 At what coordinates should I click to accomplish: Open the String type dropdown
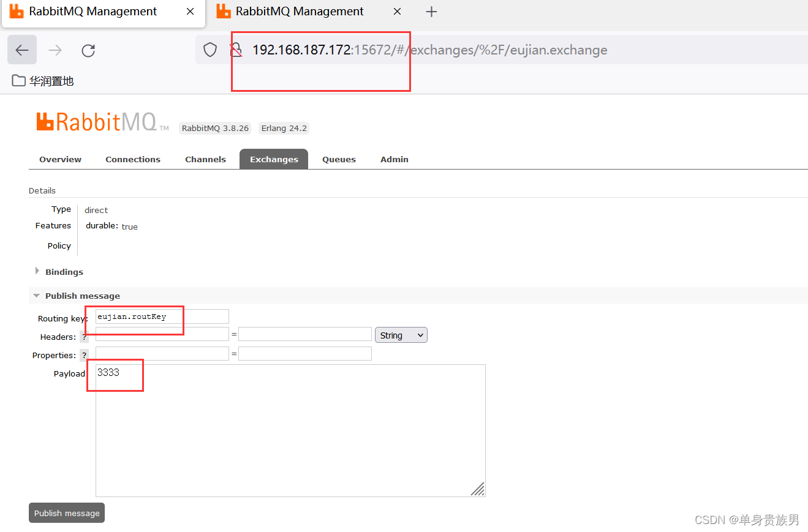[x=401, y=335]
